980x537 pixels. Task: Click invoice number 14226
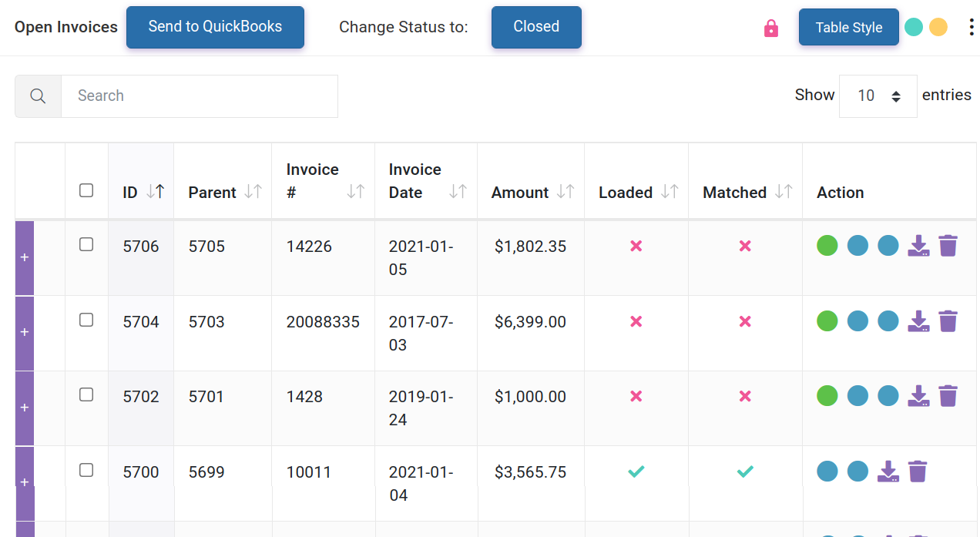click(x=309, y=247)
